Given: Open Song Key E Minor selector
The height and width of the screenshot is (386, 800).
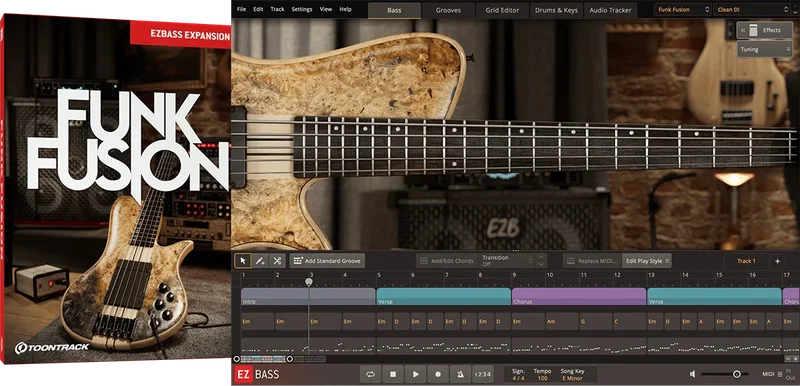Looking at the screenshot, I should pos(572,374).
